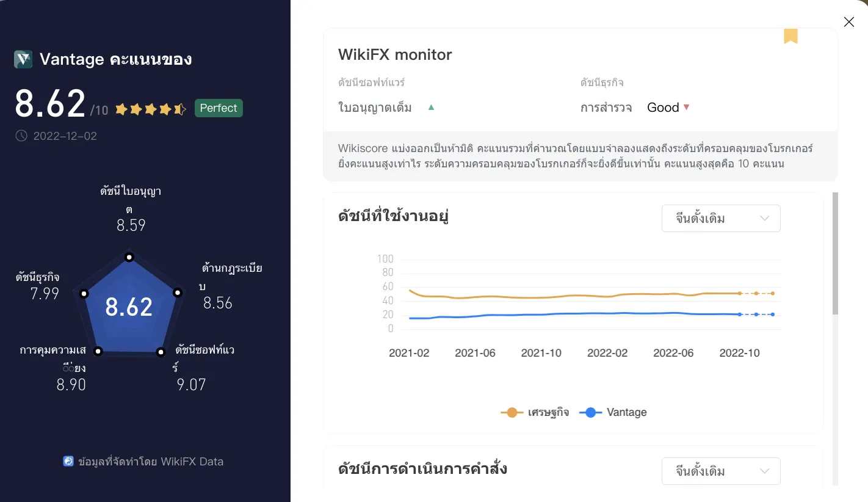Click the 2021-10 axis label
868x502 pixels.
[541, 353]
